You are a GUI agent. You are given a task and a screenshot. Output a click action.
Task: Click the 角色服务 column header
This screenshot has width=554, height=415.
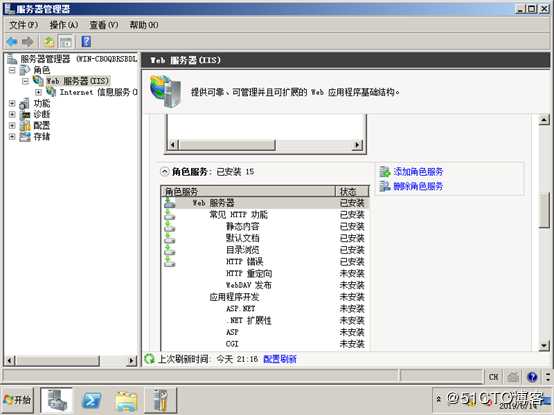click(248, 191)
